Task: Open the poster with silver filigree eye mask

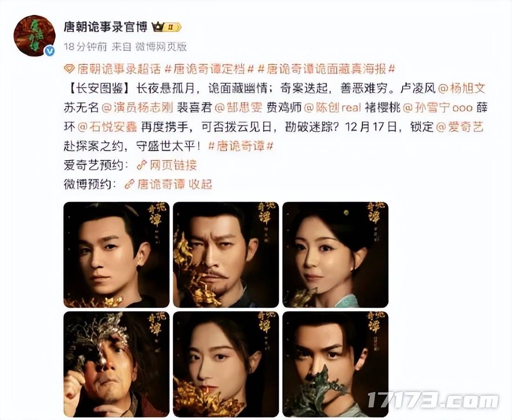Action: pyautogui.click(x=116, y=364)
